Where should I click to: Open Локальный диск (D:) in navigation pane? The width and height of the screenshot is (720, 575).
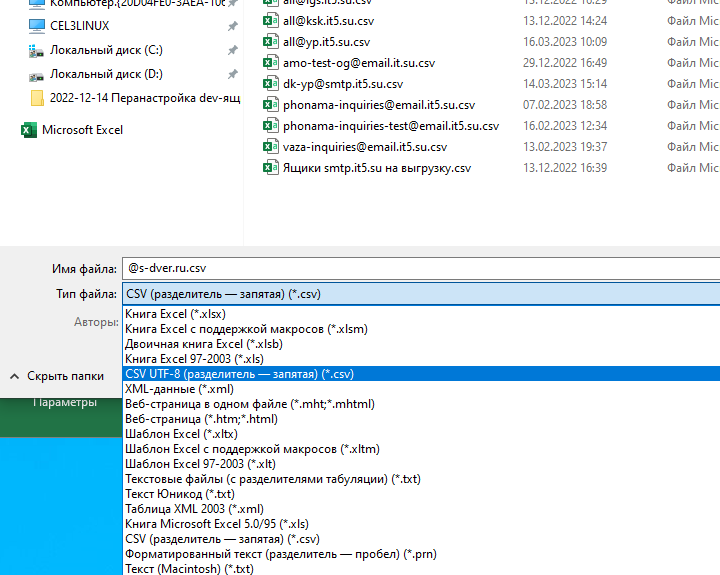[106, 74]
